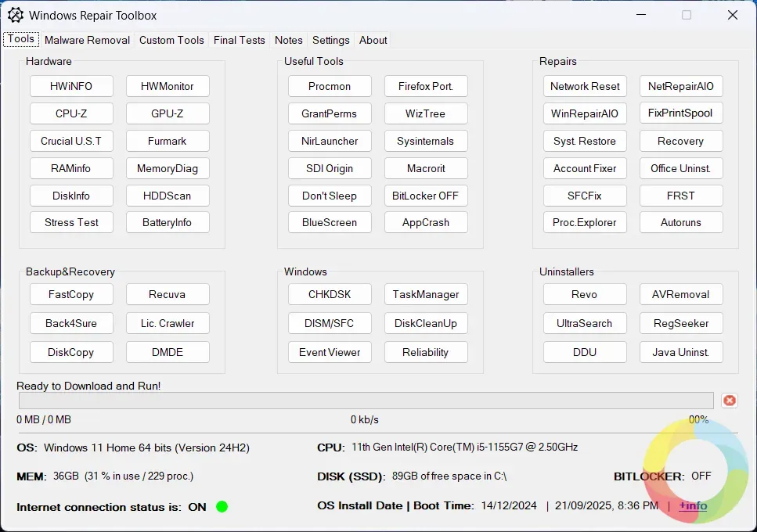Open the +info link

(x=693, y=505)
